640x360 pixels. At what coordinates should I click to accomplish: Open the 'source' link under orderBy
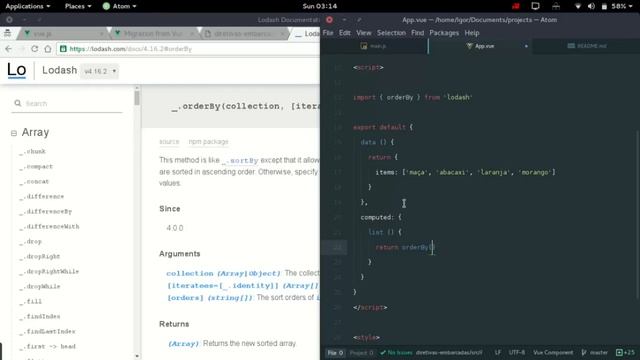(169, 142)
